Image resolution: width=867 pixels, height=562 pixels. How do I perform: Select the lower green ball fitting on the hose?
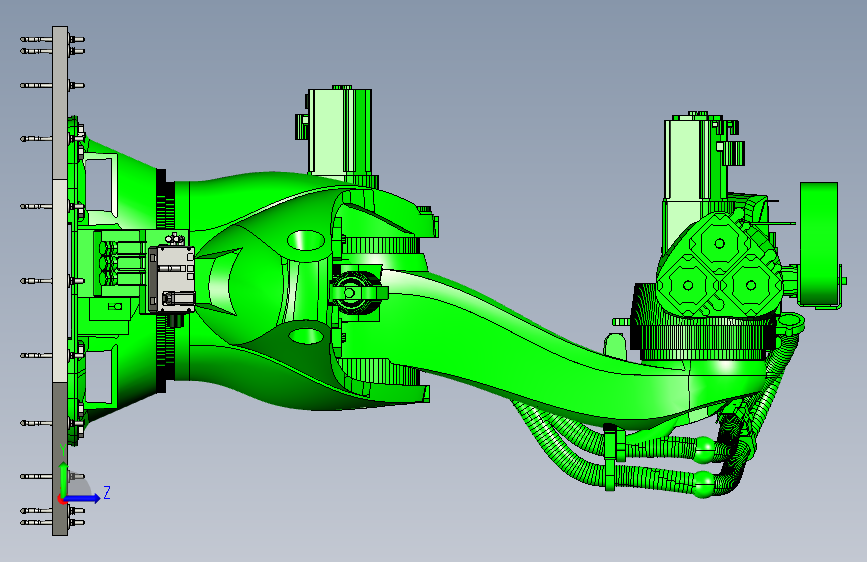tap(703, 484)
